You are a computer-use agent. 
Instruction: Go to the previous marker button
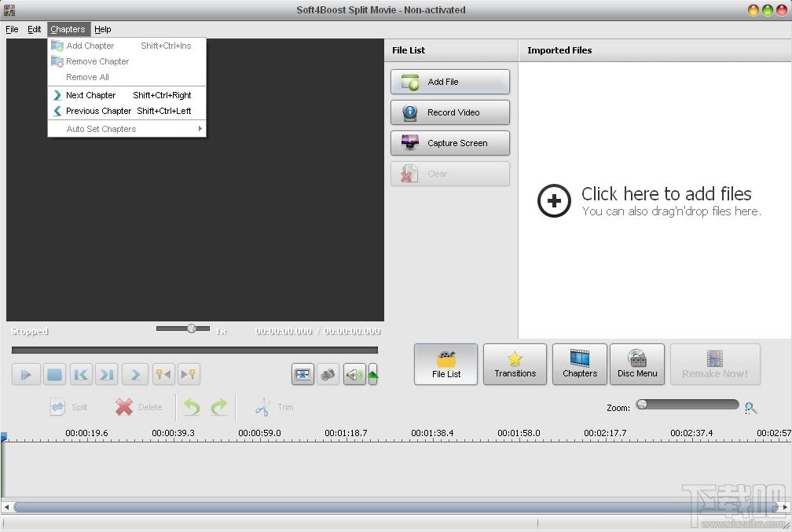163,374
